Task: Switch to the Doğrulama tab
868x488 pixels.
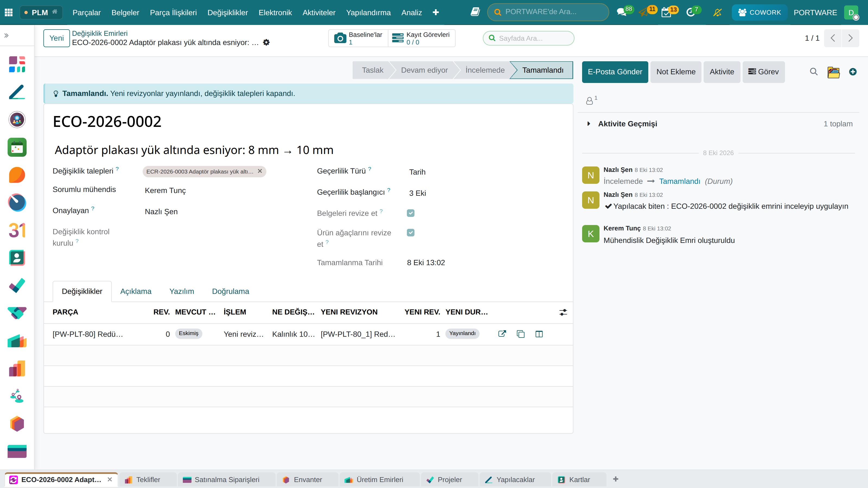Action: coord(231,291)
